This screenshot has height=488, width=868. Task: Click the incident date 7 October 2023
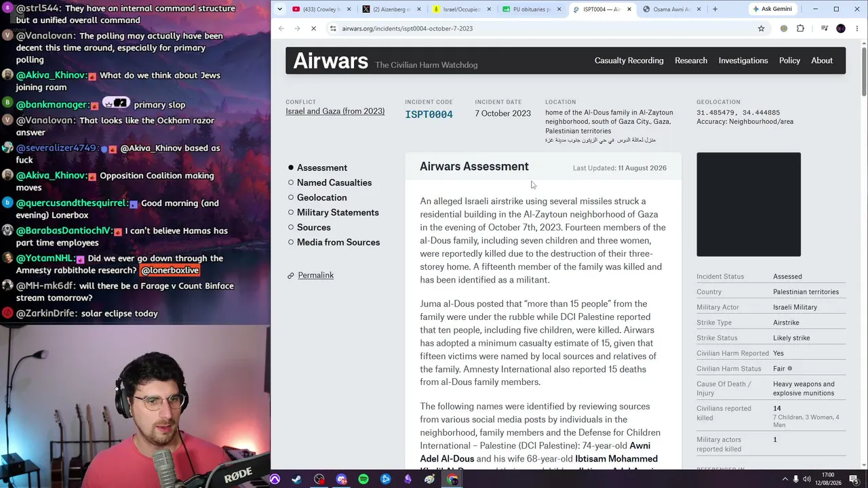[x=502, y=113]
